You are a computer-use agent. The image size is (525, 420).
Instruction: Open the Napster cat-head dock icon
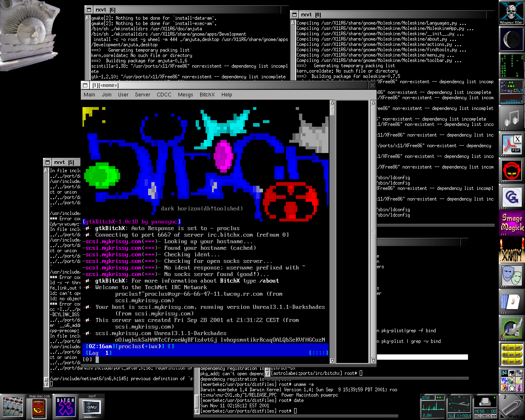pyautogui.click(x=511, y=171)
